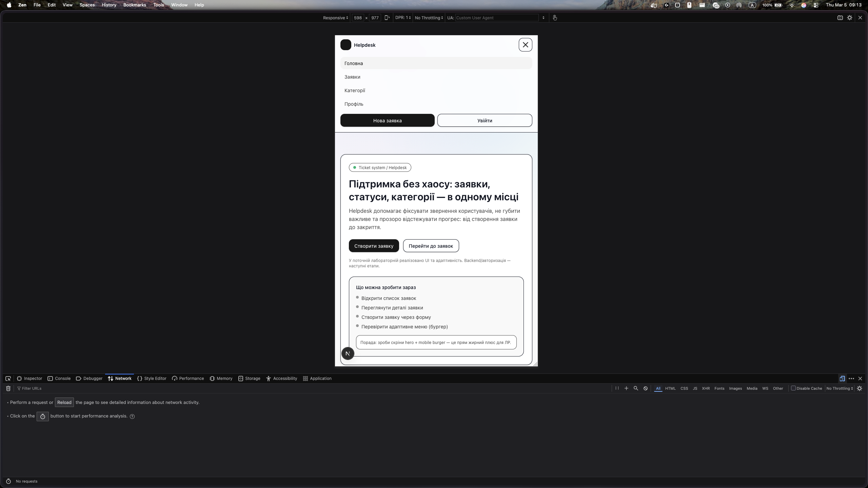Click the Reload button
Image resolution: width=868 pixels, height=488 pixels.
click(x=64, y=402)
